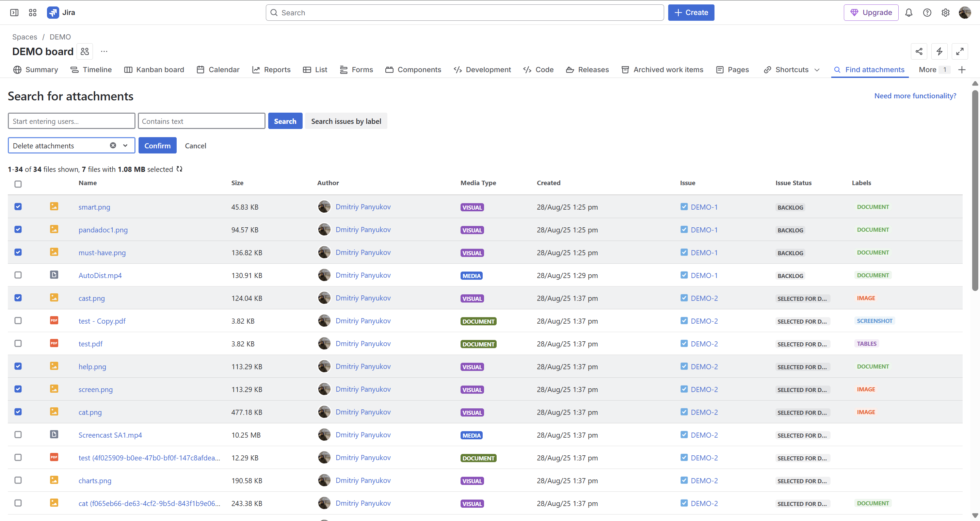Enter full screen with expand arrows icon
Image resolution: width=980 pixels, height=521 pixels.
960,51
